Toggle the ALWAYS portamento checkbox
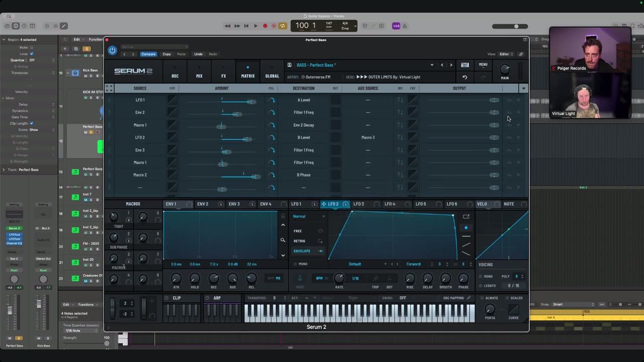Image resolution: width=644 pixels, height=362 pixels. tap(482, 298)
